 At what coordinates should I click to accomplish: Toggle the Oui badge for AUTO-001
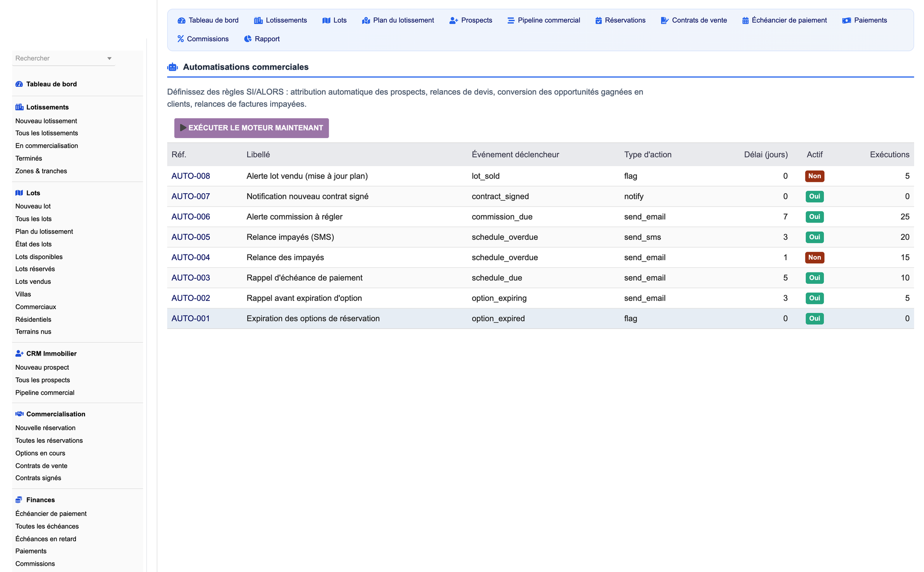[814, 319]
